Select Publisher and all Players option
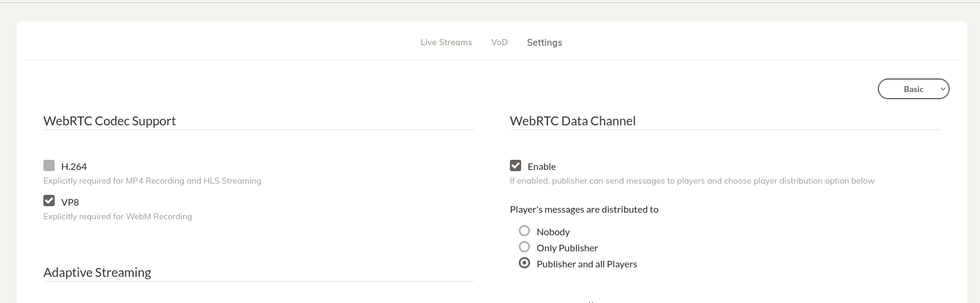Image resolution: width=980 pixels, height=303 pixels. point(524,263)
